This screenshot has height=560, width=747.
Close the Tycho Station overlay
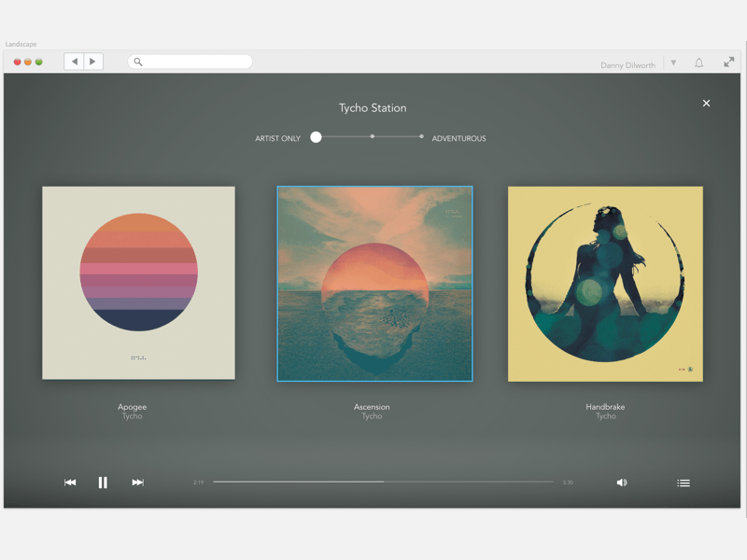tap(707, 103)
